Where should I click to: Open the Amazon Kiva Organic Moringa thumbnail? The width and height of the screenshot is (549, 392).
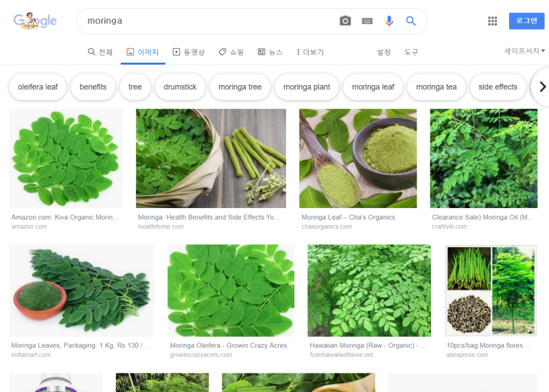66,159
